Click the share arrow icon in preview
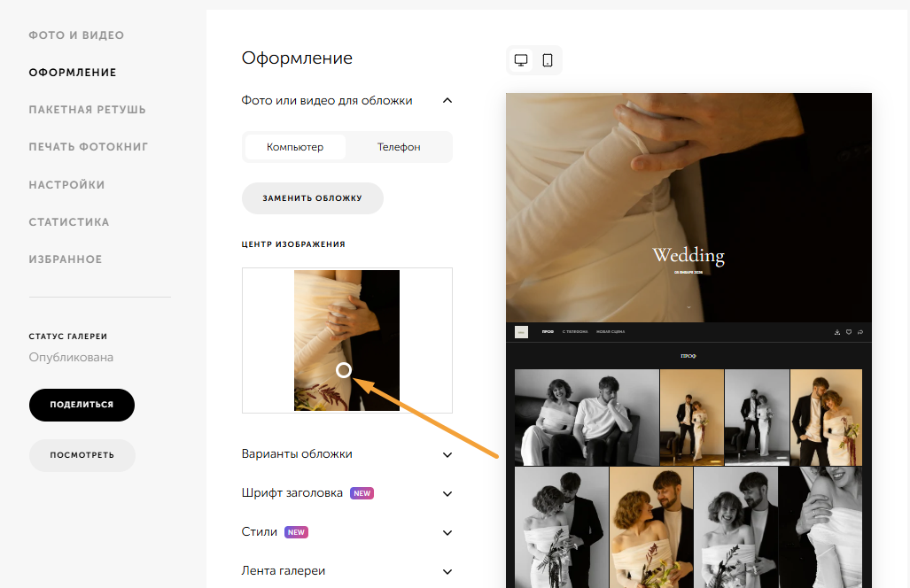 pos(860,332)
